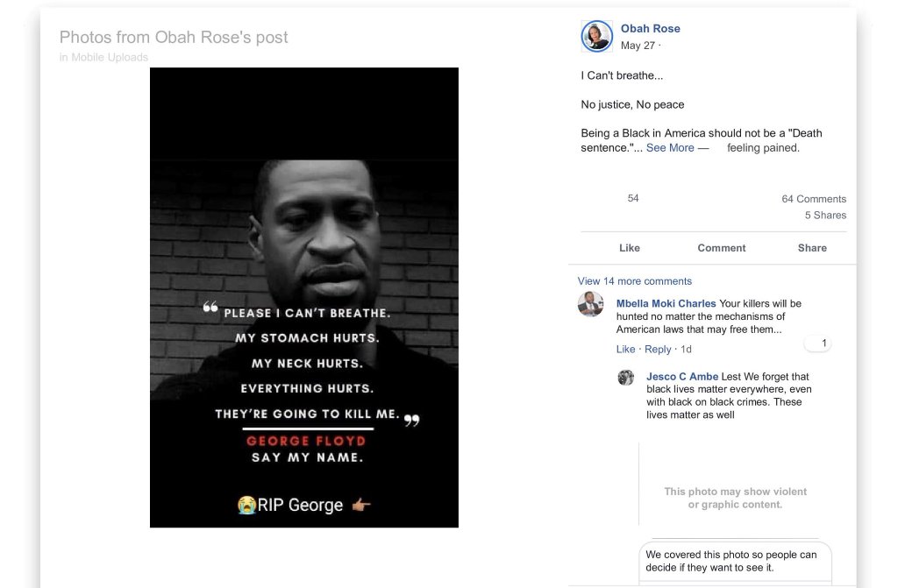Screen dimensions: 898x588
Task: Click Jesco C Ambe's avatar
Action: click(626, 378)
